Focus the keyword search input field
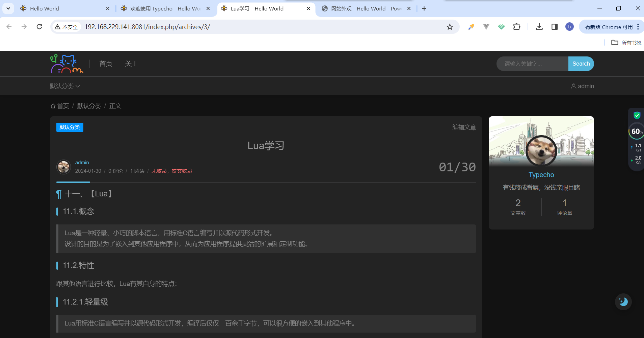 (x=532, y=64)
